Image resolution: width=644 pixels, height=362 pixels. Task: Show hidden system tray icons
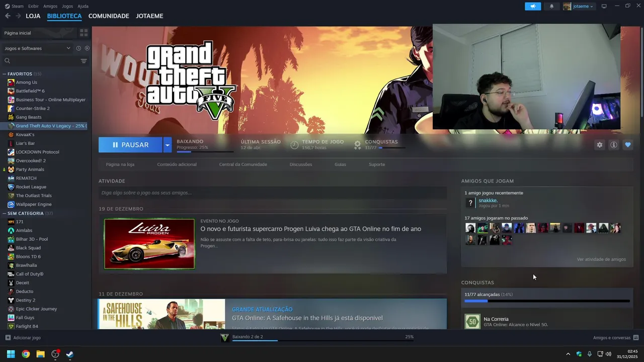(568, 354)
